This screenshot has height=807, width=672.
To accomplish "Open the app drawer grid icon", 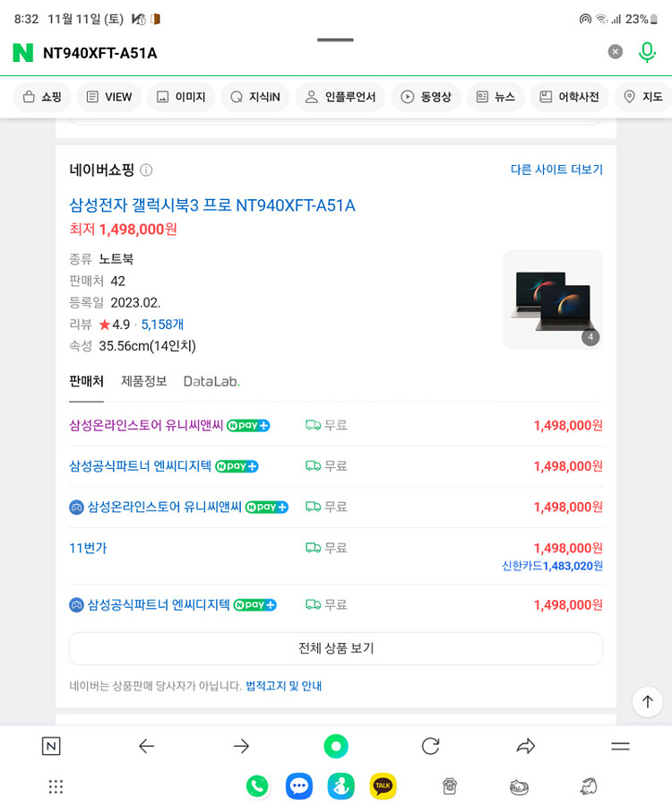I will point(56,786).
